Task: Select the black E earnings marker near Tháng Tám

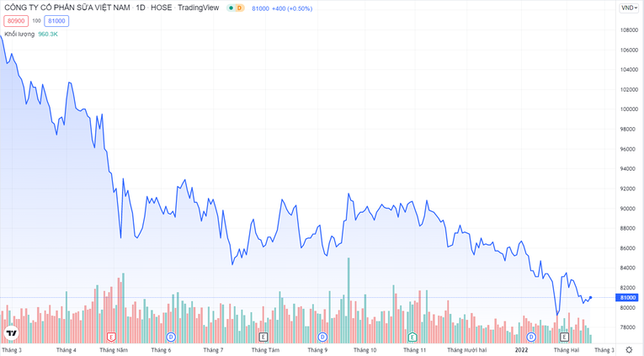Action: click(263, 337)
